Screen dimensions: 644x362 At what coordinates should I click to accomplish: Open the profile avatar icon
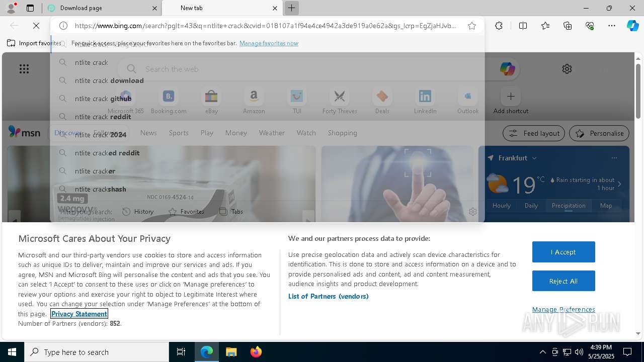[x=11, y=8]
